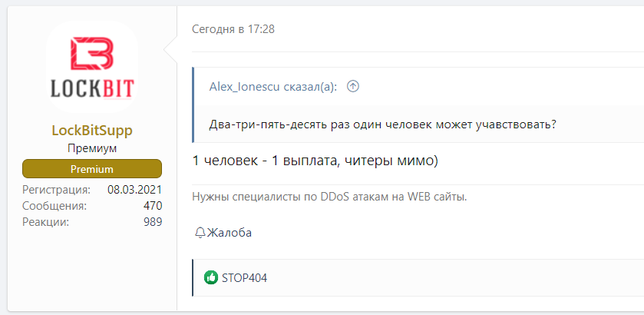Click the green thumbs-up reaction icon
Screen dimensions: 644x315
tap(210, 277)
